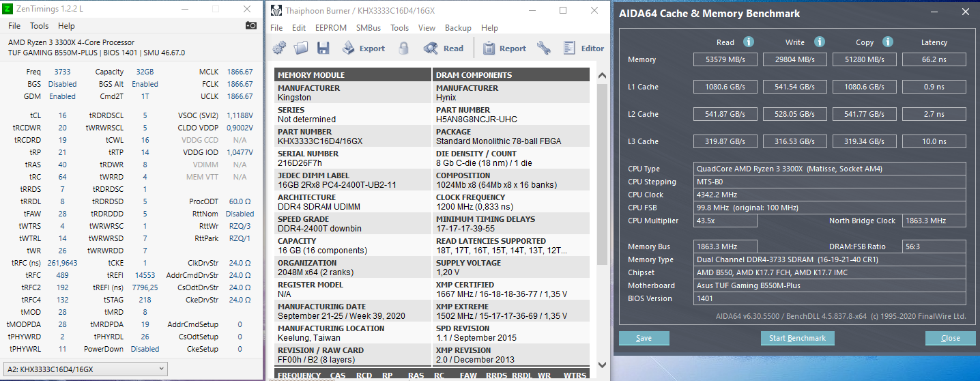
Task: Click Save button in AIDA64 benchmark
Action: 644,338
